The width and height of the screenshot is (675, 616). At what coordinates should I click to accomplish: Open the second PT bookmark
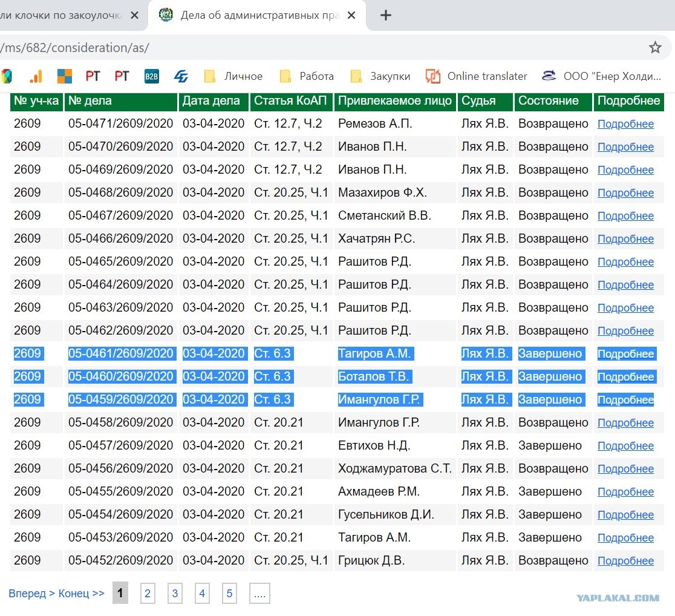coord(122,76)
